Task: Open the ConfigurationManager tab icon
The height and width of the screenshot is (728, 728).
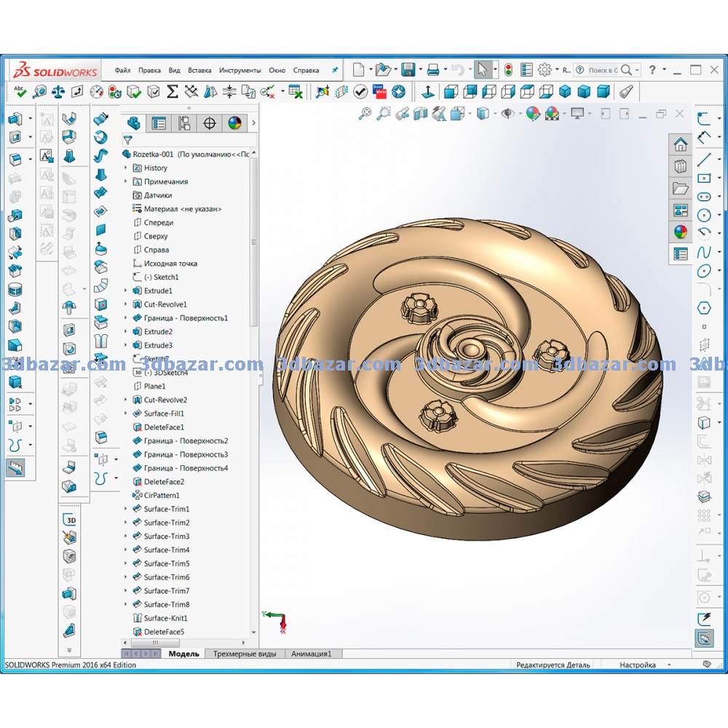Action: coord(184,123)
